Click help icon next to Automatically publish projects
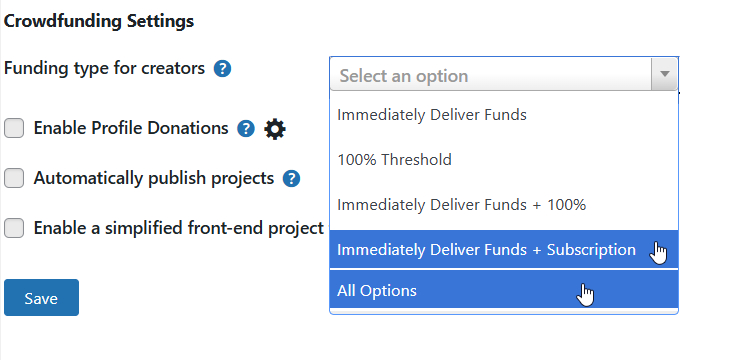Screen dimensions: 730x360 [x=291, y=178]
